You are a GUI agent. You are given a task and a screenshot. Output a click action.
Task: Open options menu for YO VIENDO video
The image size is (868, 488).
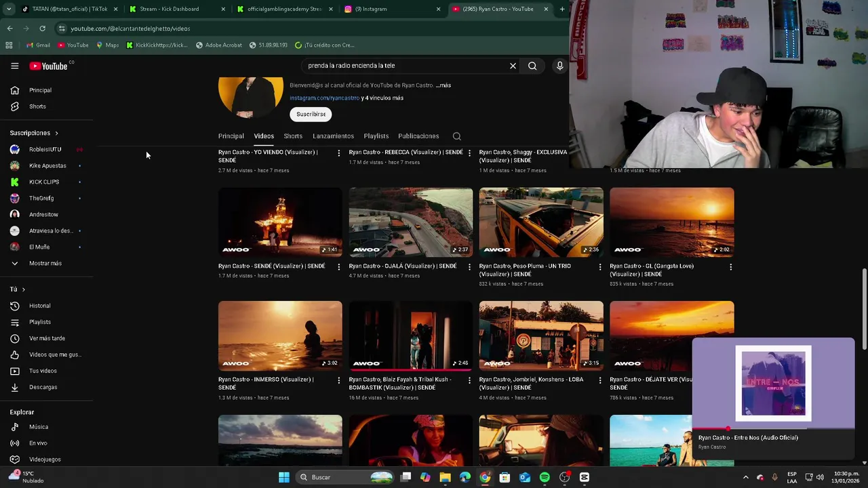(338, 153)
